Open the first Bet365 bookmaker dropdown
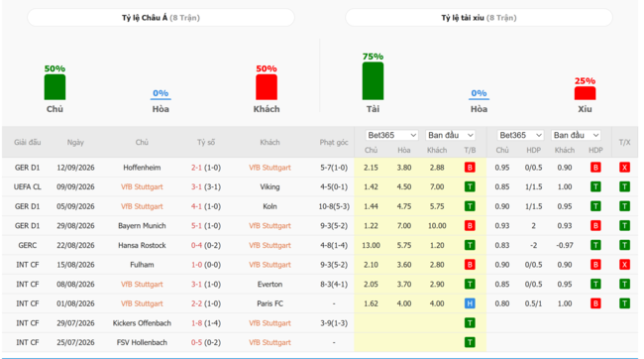This screenshot has width=644, height=359. [391, 135]
